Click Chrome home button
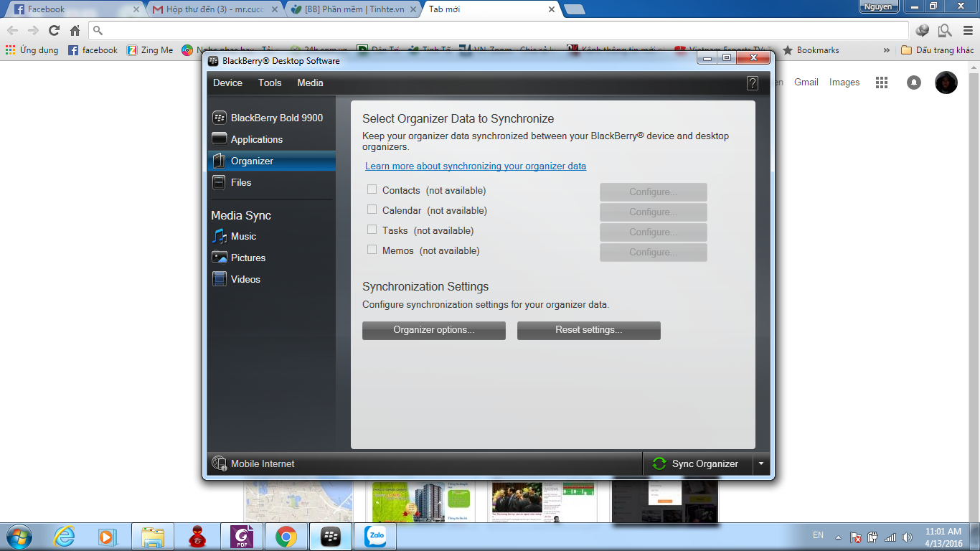The image size is (980, 551). click(x=75, y=30)
